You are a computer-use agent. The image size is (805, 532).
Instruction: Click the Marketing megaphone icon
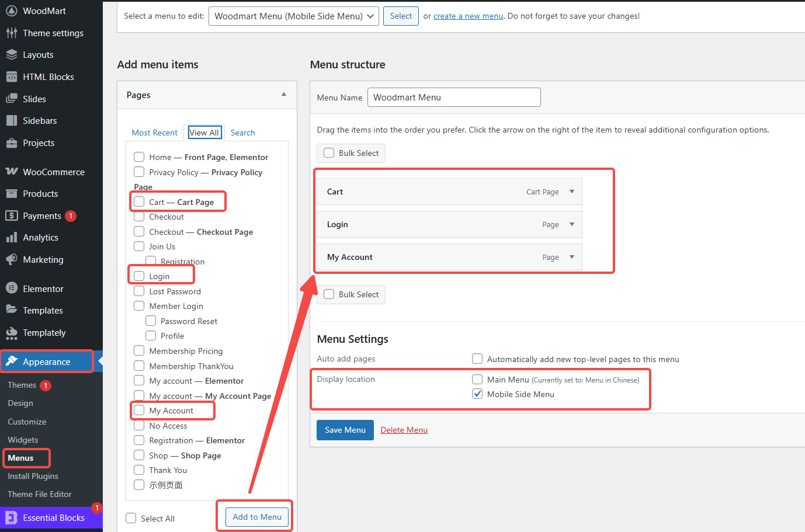click(x=12, y=259)
